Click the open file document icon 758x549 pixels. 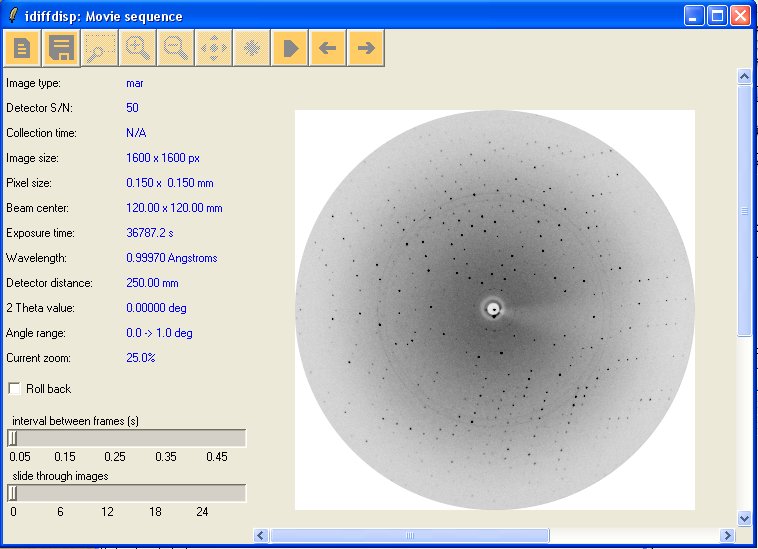pos(22,48)
